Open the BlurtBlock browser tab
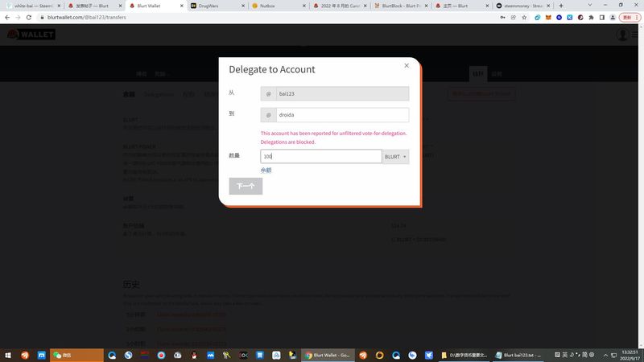This screenshot has width=644, height=362. pos(400,6)
